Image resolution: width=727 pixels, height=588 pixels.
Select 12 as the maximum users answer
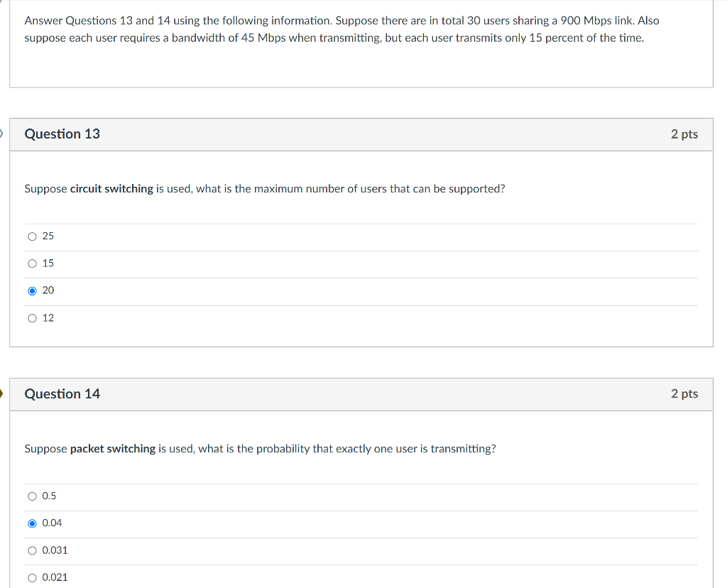point(32,317)
